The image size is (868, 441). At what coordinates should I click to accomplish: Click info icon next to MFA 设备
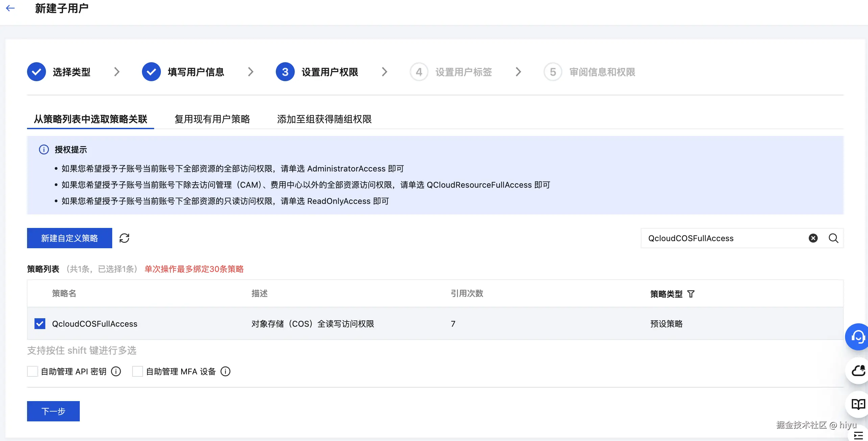[225, 371]
